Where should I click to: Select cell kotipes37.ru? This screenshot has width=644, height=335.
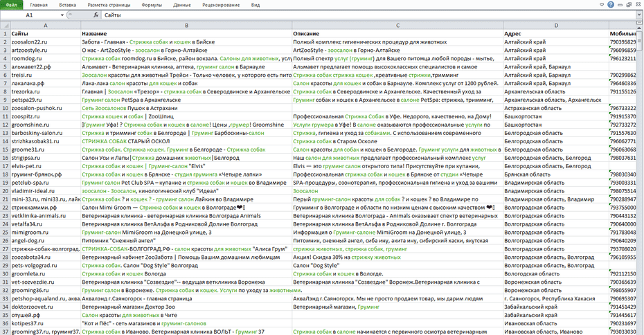[46, 323]
